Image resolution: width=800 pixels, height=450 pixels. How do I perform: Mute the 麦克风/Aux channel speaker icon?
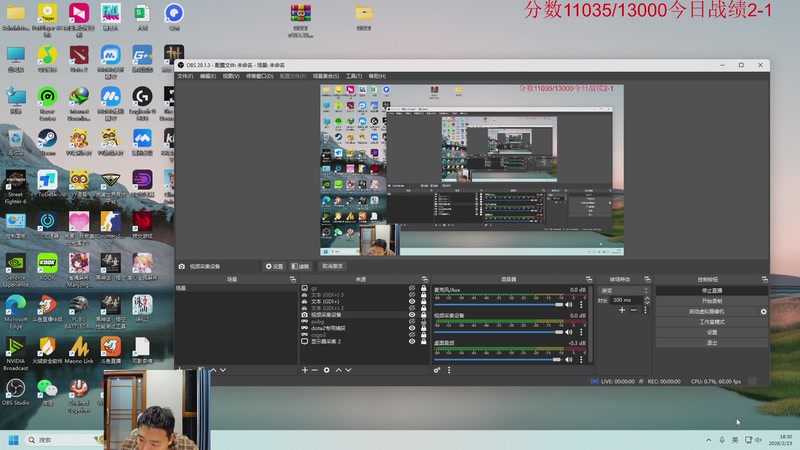point(568,305)
